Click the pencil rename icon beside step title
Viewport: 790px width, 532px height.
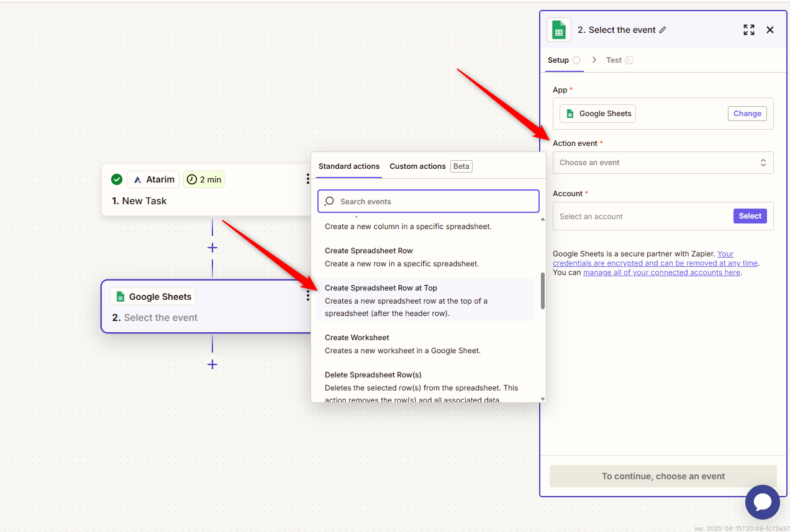click(x=663, y=30)
